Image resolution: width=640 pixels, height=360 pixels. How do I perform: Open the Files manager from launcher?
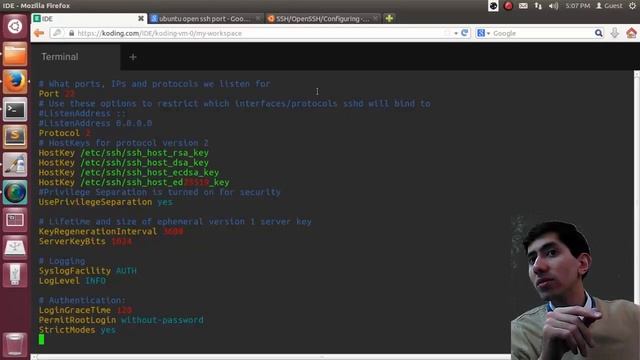(x=15, y=54)
